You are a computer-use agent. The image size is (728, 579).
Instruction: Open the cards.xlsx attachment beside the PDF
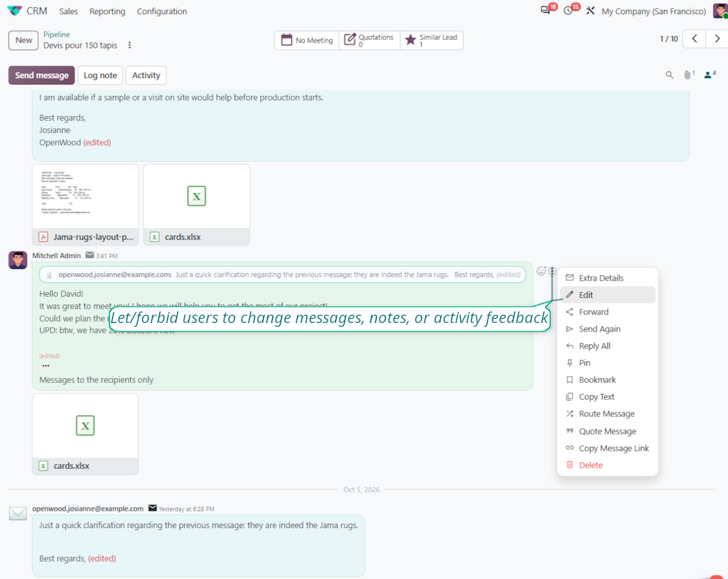(x=196, y=204)
